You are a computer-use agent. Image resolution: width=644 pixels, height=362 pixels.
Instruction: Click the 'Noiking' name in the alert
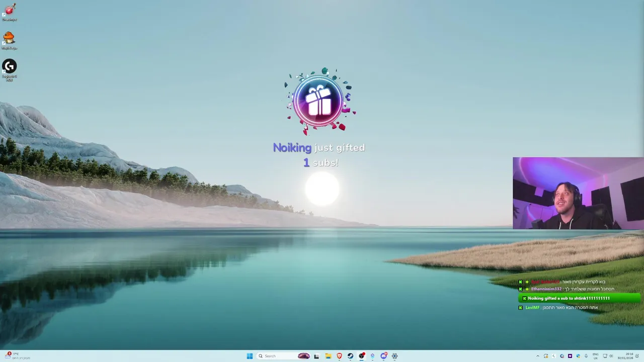292,148
